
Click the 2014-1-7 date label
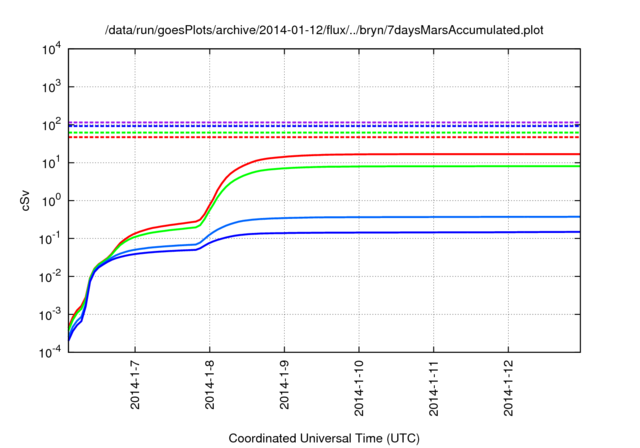pos(135,385)
